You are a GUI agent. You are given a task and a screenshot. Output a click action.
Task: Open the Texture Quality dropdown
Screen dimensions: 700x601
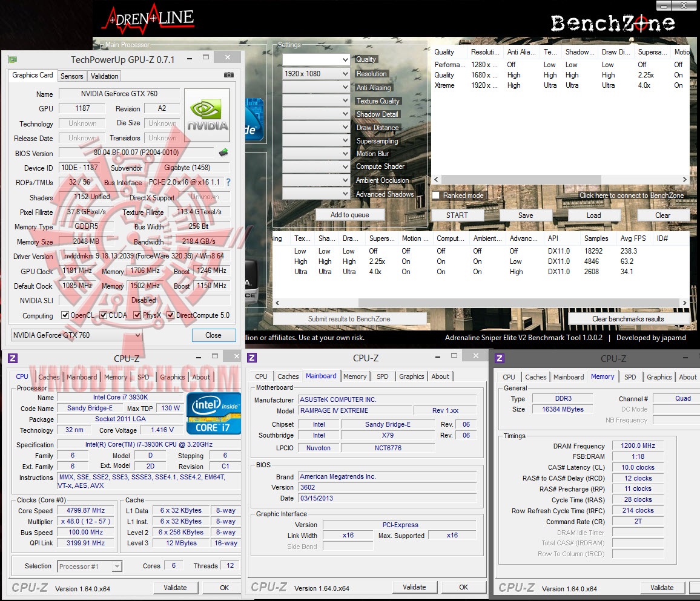coord(316,100)
